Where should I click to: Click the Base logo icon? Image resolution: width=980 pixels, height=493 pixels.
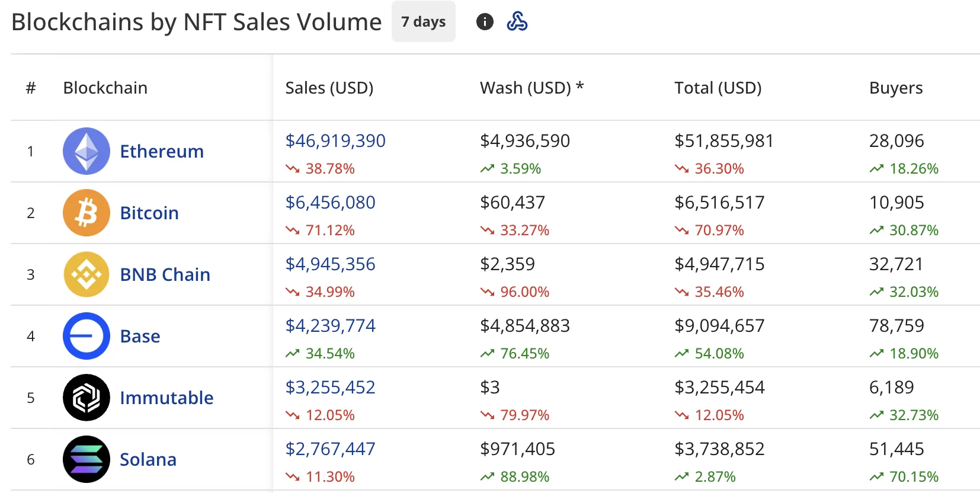click(x=87, y=336)
